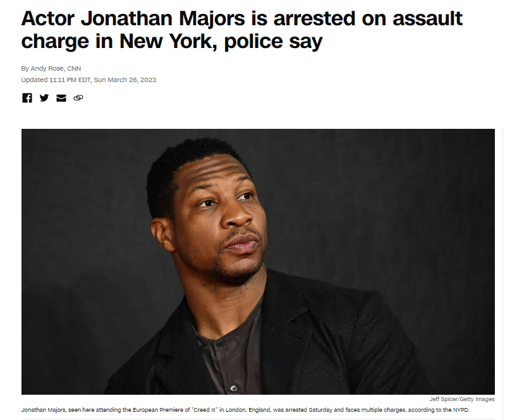The height and width of the screenshot is (420, 517).
Task: Click CNN in the byline
Action: (x=74, y=68)
